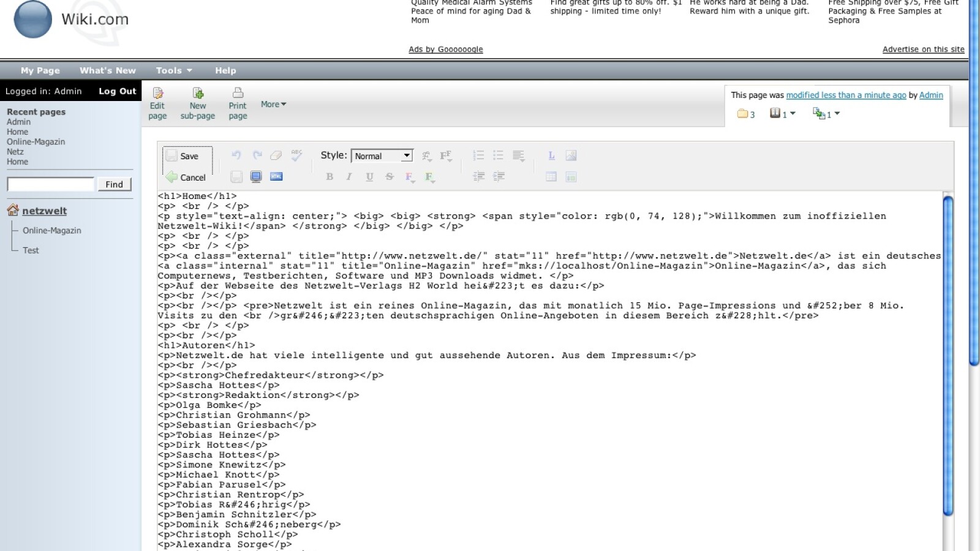Toggle underline formatting

[x=369, y=177]
